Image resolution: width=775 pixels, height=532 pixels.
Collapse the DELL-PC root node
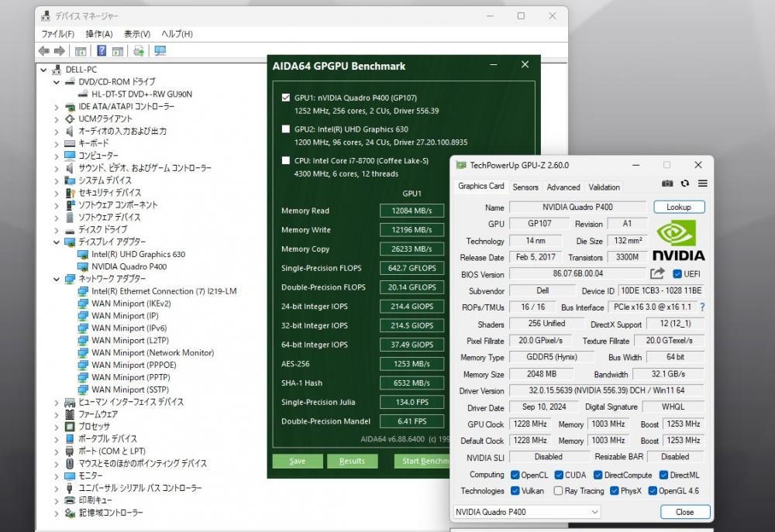click(44, 70)
